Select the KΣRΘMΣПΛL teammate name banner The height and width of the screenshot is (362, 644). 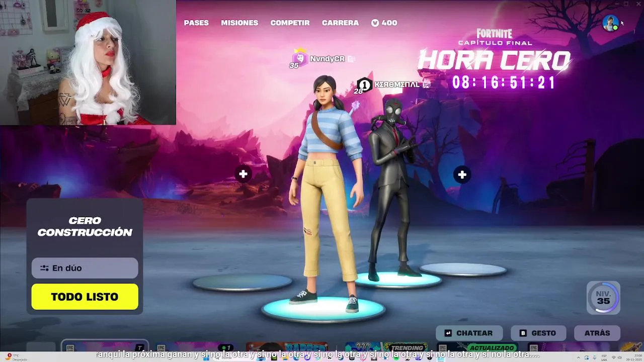tap(397, 84)
